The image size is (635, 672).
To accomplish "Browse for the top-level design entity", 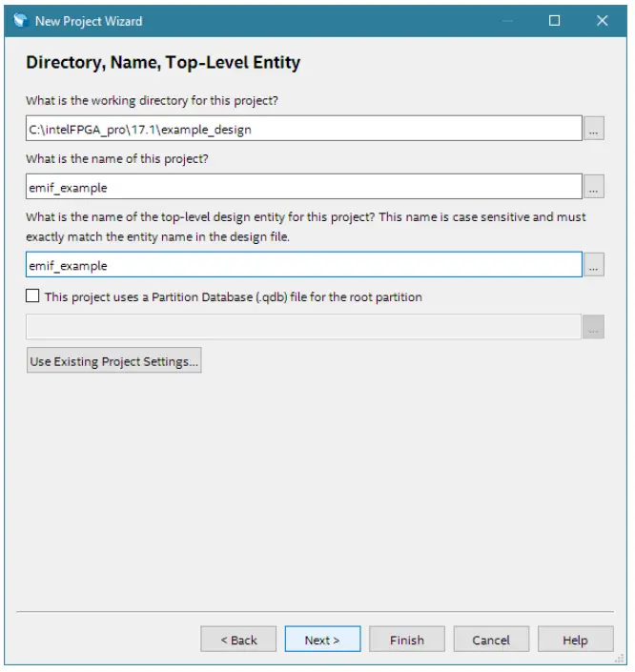I will [593, 264].
